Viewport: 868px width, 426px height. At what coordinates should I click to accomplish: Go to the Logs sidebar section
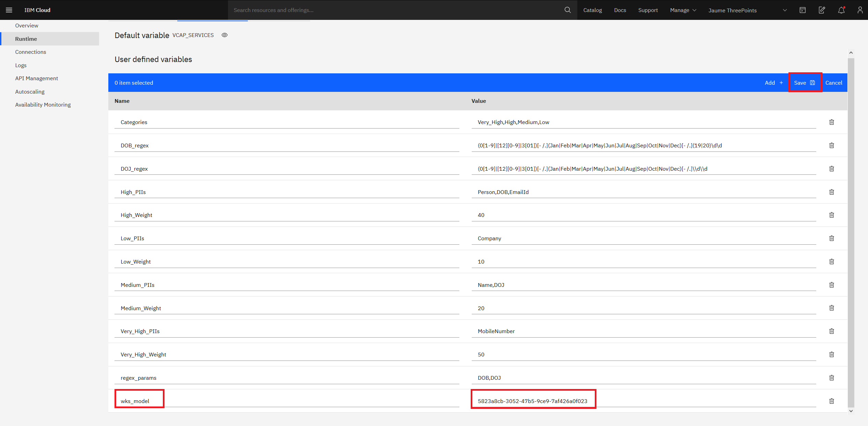(21, 65)
